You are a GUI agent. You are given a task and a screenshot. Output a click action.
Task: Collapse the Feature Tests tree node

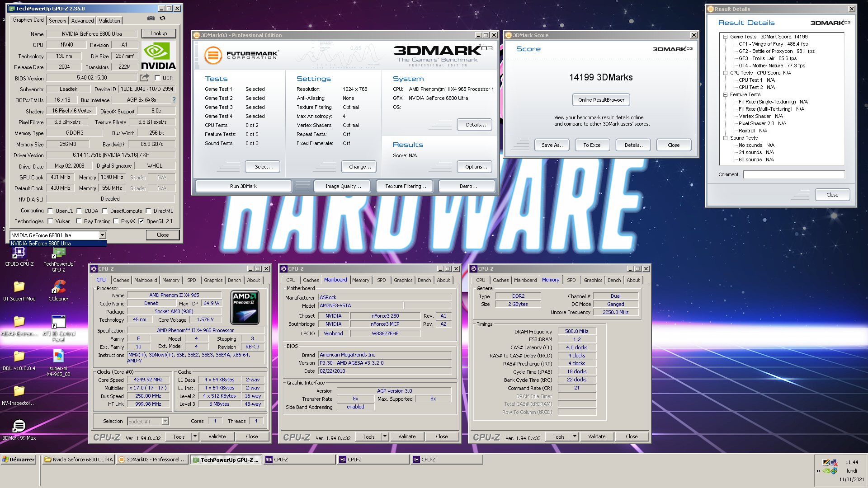[725, 94]
